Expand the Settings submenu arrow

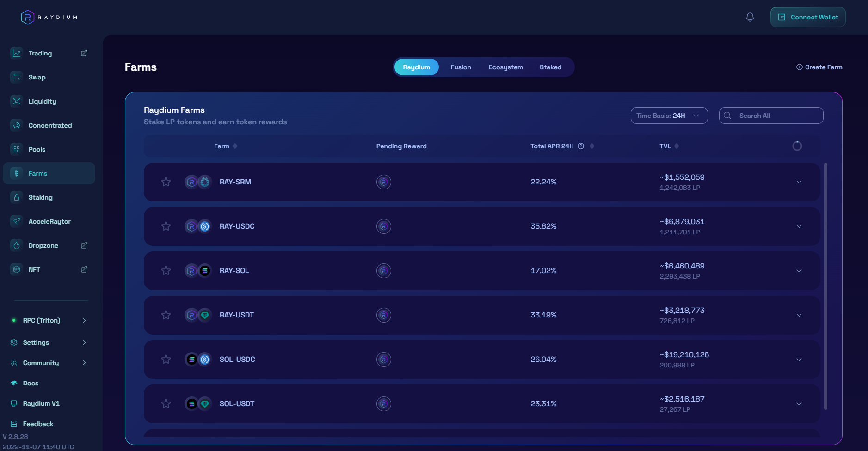tap(84, 342)
